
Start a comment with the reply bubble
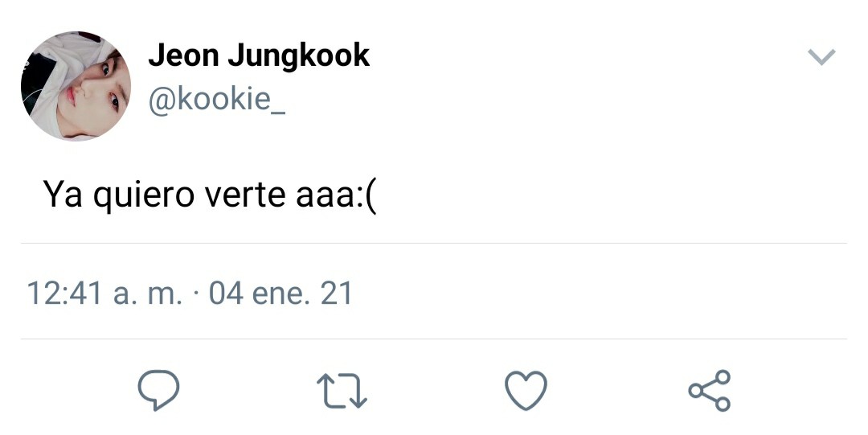point(158,391)
